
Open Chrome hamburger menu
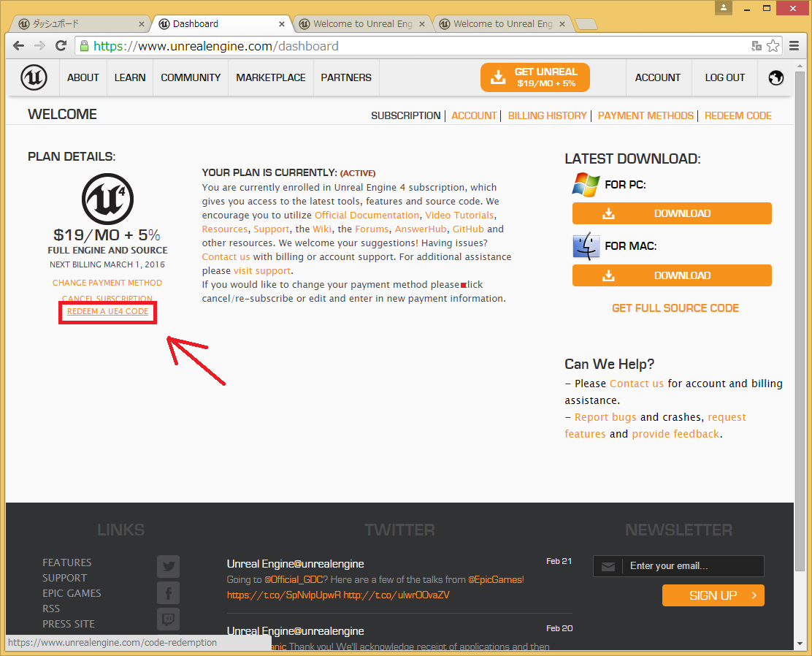click(794, 45)
